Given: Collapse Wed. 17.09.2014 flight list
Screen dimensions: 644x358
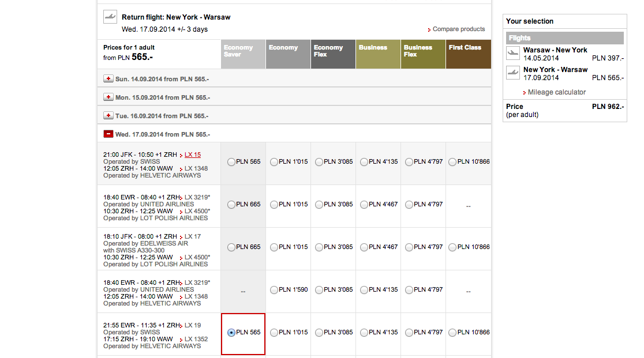Looking at the screenshot, I should pos(108,134).
